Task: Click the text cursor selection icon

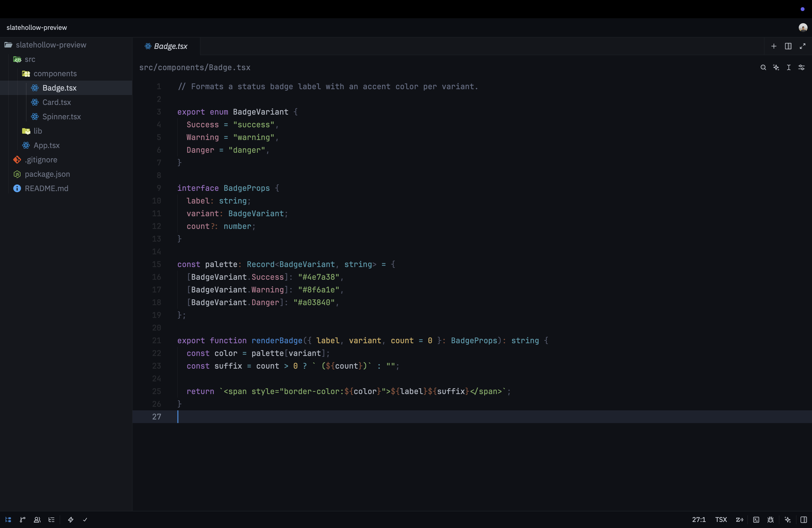Action: tap(789, 68)
